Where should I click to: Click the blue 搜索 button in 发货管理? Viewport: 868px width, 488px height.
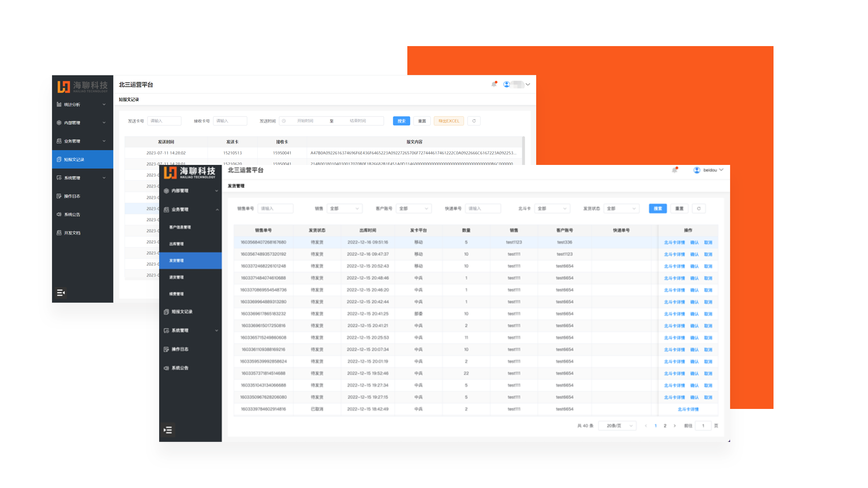pos(657,208)
